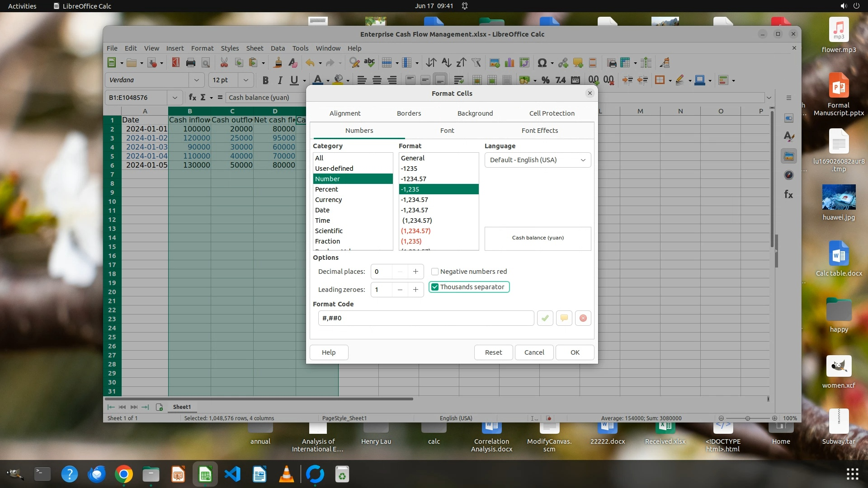The height and width of the screenshot is (488, 868).
Task: Open the Navigator icon in the sidebar
Action: click(789, 175)
